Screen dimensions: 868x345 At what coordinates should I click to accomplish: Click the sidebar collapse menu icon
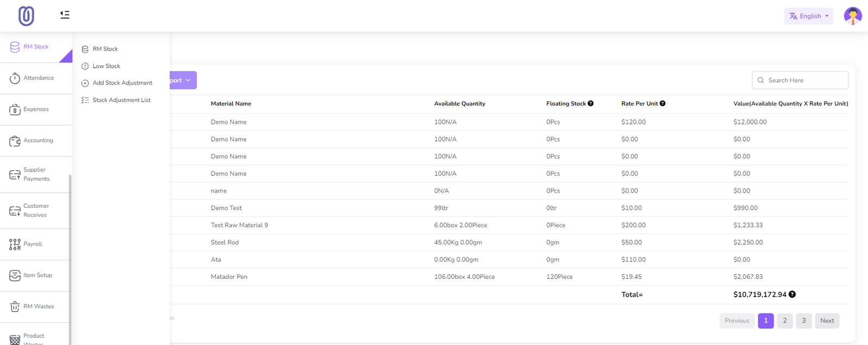pos(65,15)
